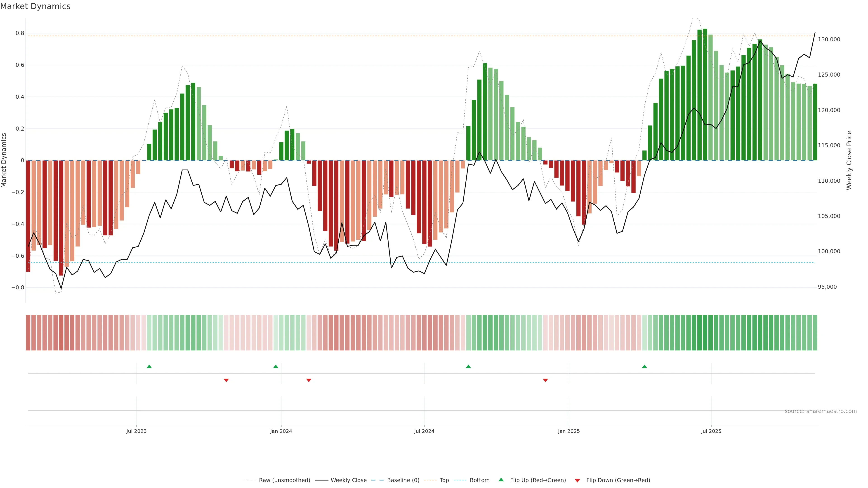868x488 pixels.
Task: Click the Jan 2025 x-axis label
Action: click(568, 431)
